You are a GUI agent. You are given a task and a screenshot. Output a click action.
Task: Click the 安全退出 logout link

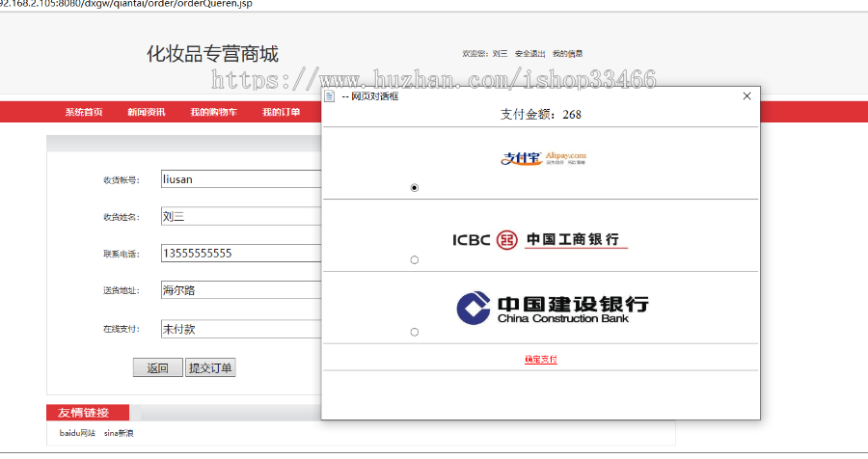pos(529,54)
